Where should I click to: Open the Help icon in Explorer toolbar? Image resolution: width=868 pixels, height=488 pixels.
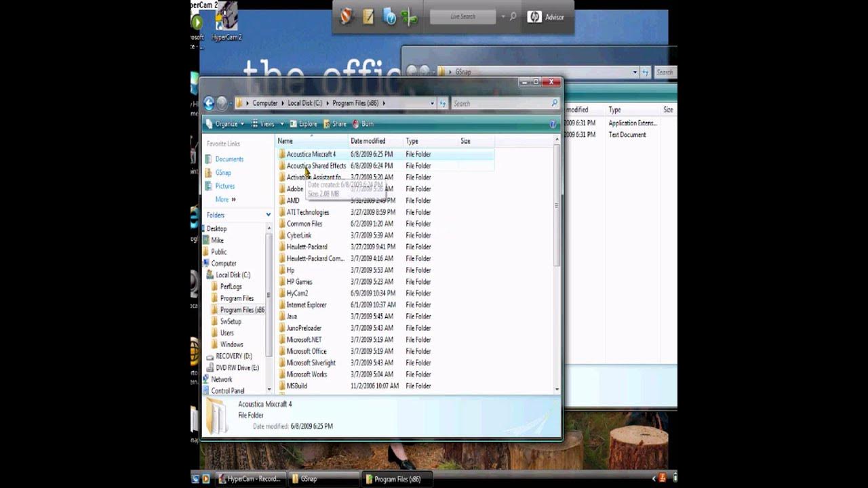pyautogui.click(x=553, y=124)
